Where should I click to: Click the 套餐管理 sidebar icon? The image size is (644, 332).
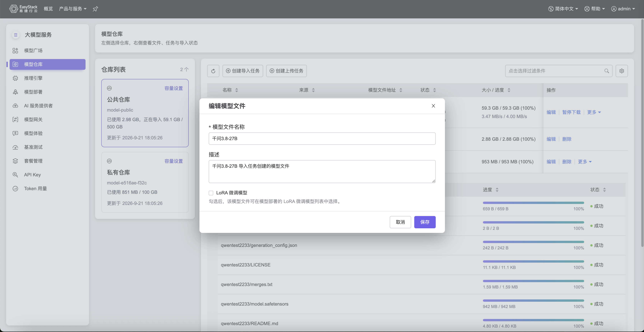point(15,161)
